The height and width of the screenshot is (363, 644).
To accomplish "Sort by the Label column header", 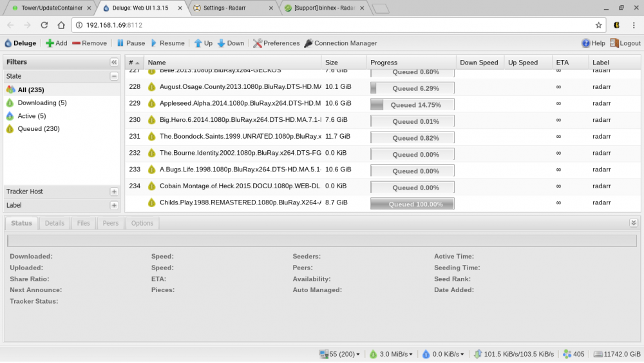I will click(614, 63).
